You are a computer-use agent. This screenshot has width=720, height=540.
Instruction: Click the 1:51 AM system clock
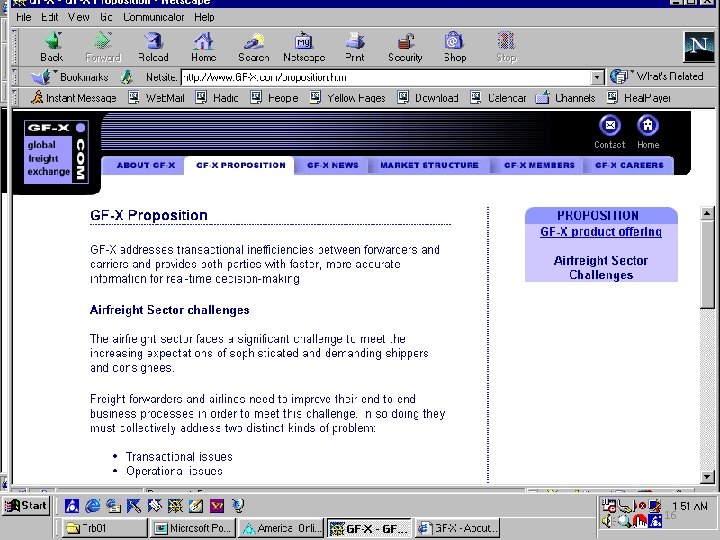pyautogui.click(x=689, y=506)
